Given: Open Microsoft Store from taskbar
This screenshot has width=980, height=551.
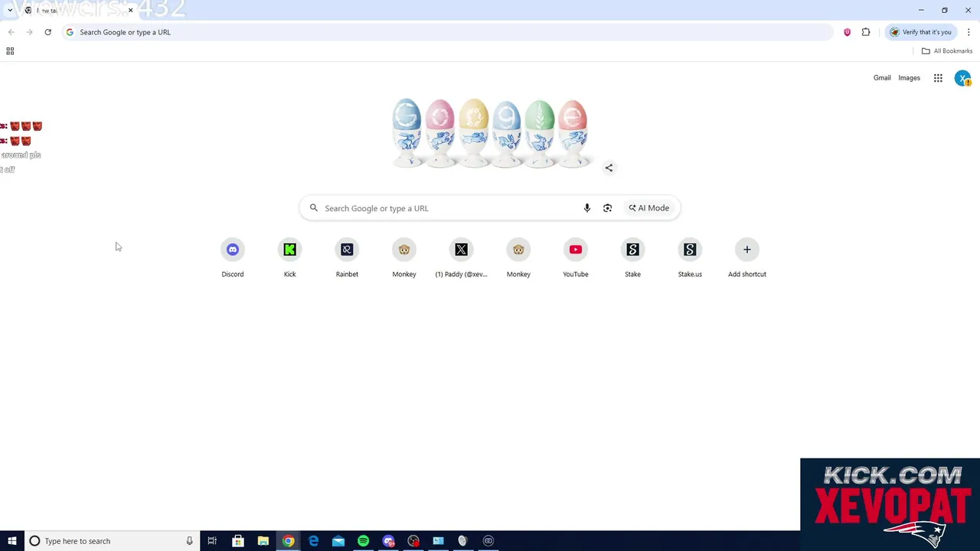Looking at the screenshot, I should pyautogui.click(x=238, y=541).
